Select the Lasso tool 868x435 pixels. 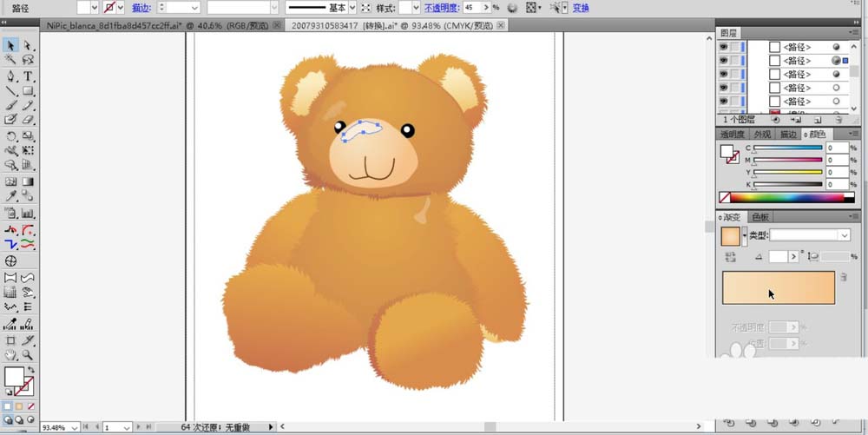tap(28, 60)
